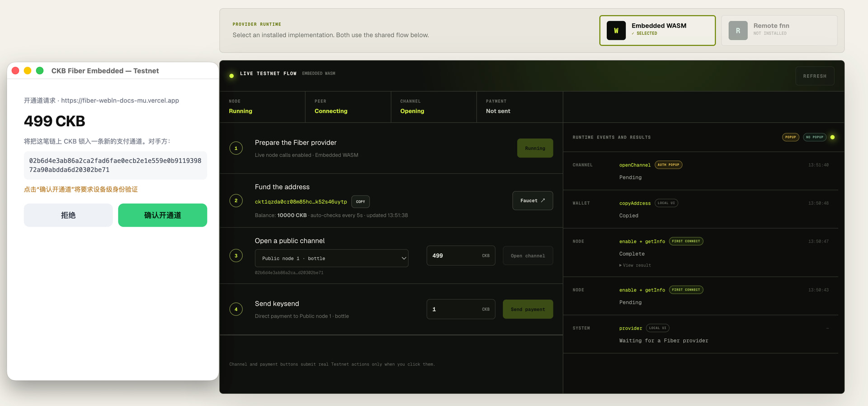Screen dimensions: 868x406
Task: Click the Send payment button
Action: (x=528, y=309)
